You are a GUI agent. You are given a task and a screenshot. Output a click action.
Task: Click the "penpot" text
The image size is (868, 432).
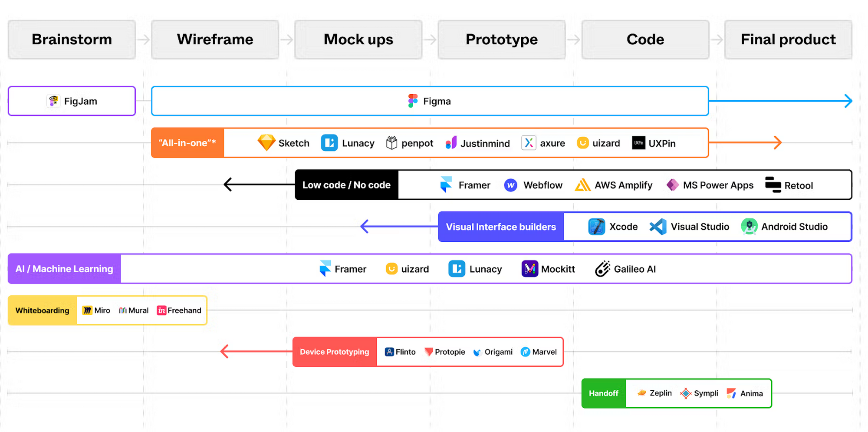418,144
